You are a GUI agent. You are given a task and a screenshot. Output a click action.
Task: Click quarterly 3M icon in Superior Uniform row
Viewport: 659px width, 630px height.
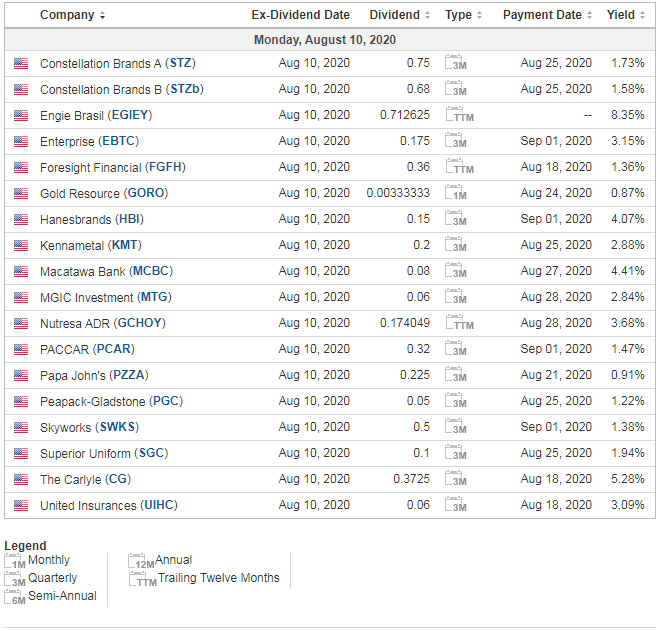click(456, 453)
